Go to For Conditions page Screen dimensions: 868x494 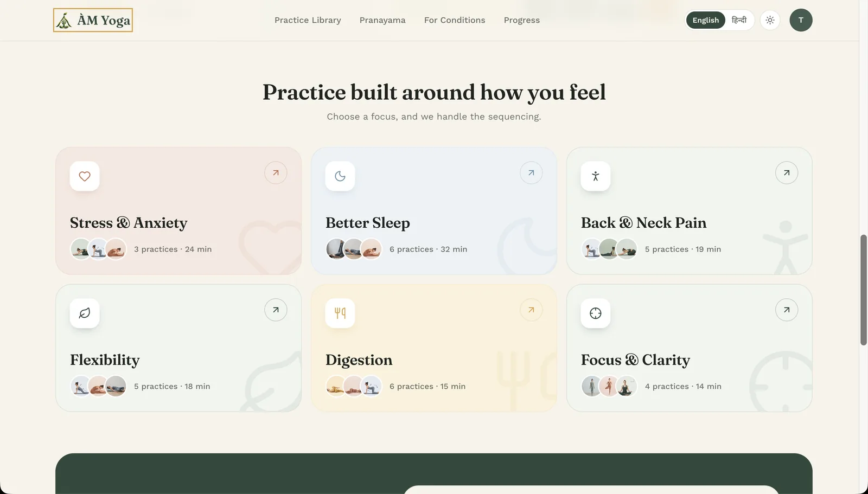click(x=455, y=20)
